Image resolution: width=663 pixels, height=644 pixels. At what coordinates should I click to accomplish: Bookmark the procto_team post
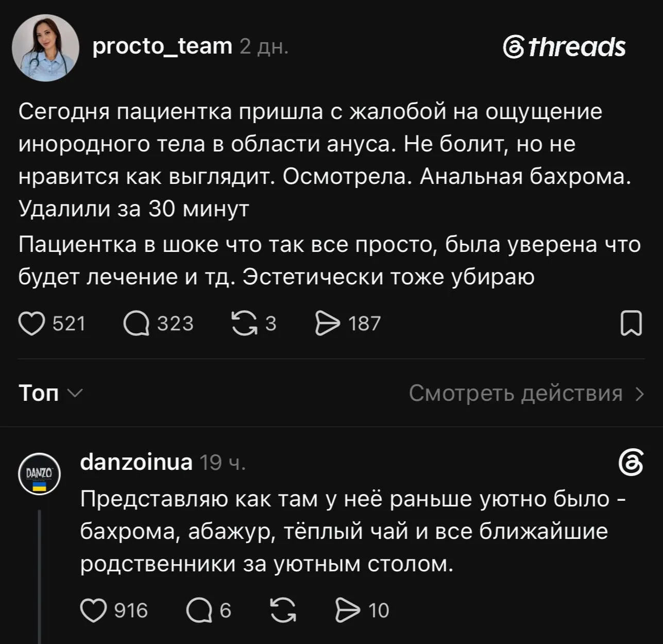pos(631,324)
